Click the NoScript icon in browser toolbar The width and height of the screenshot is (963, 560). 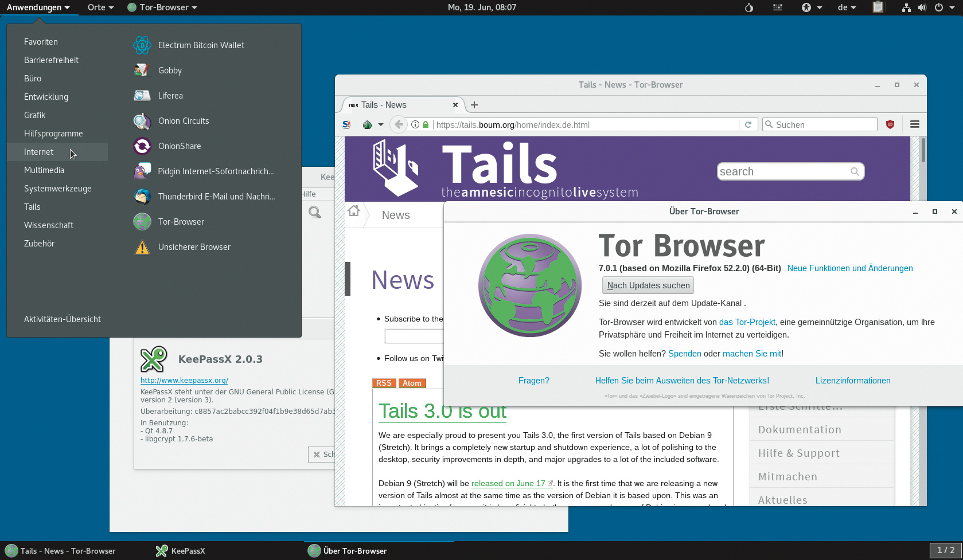coord(346,124)
